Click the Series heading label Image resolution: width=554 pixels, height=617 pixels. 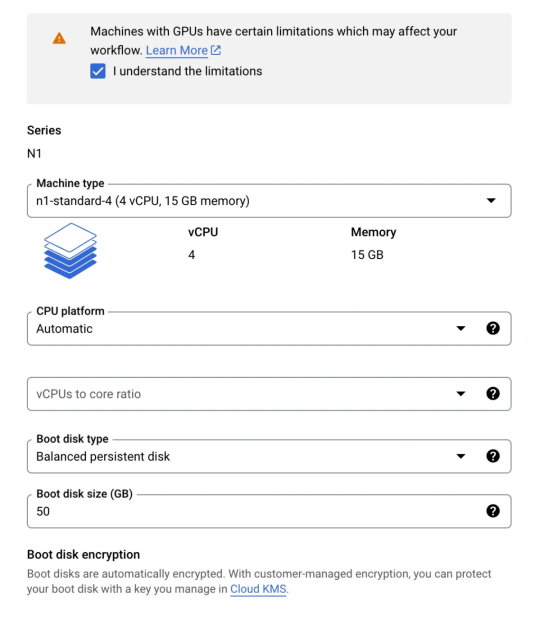pyautogui.click(x=44, y=130)
